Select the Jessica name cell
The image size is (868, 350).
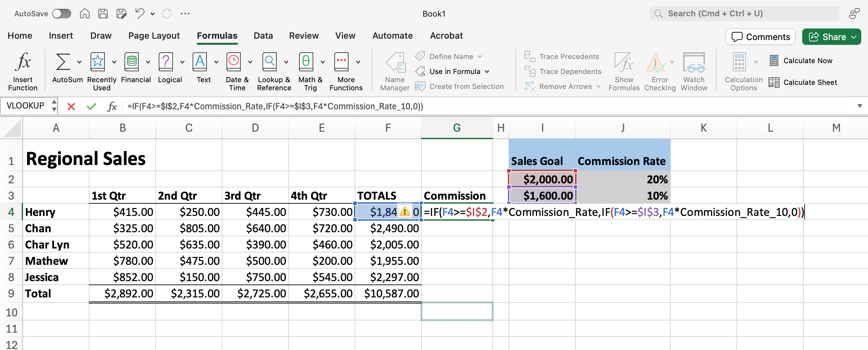tap(56, 277)
